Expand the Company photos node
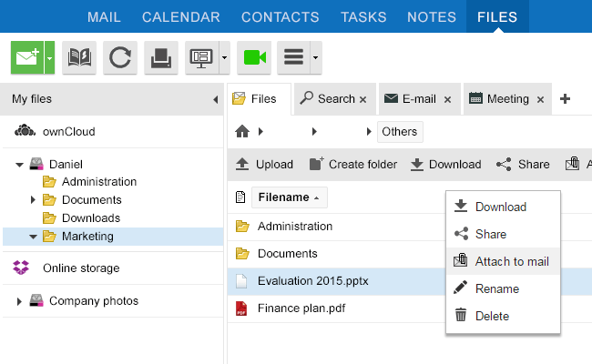 19,301
